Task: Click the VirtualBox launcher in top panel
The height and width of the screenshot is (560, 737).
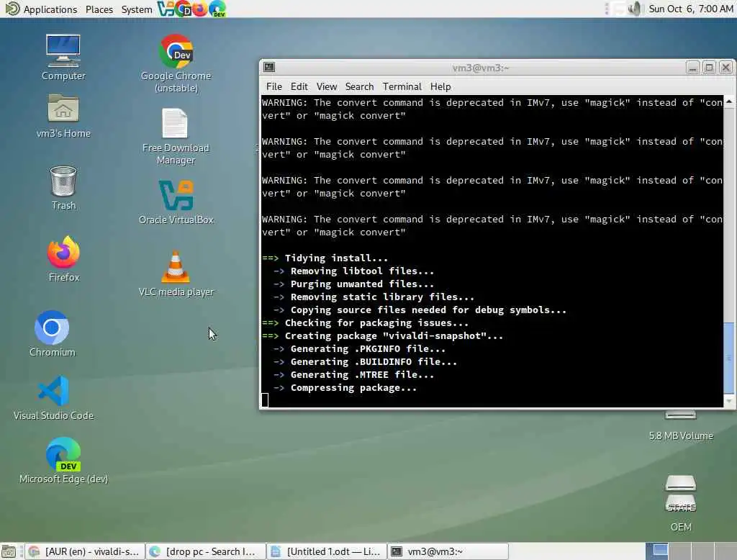Action: coord(166,9)
